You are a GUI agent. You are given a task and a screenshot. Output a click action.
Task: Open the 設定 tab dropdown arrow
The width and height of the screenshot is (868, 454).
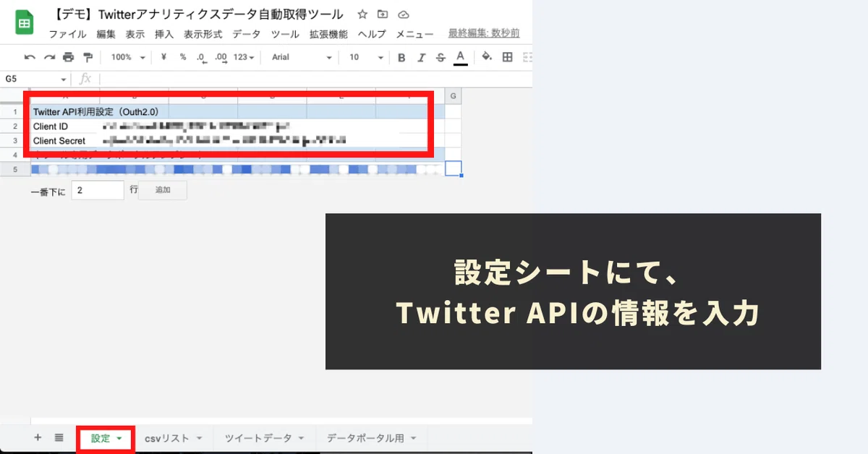(x=119, y=438)
